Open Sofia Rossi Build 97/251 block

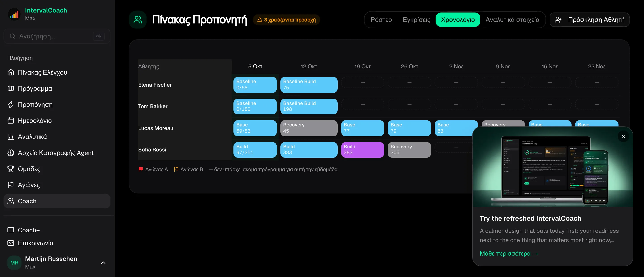click(255, 150)
